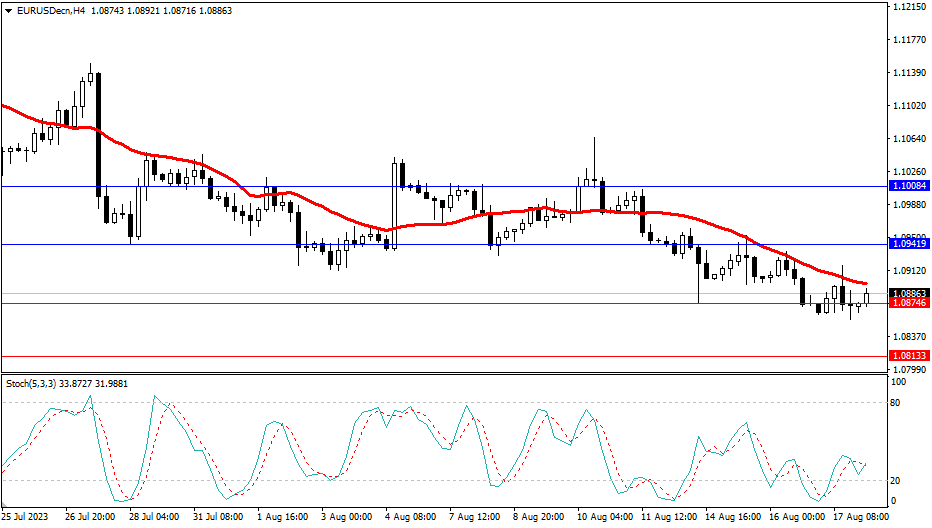Click the 1.07990 price scale value
Viewport: 932px width, 528px height.
click(x=908, y=370)
